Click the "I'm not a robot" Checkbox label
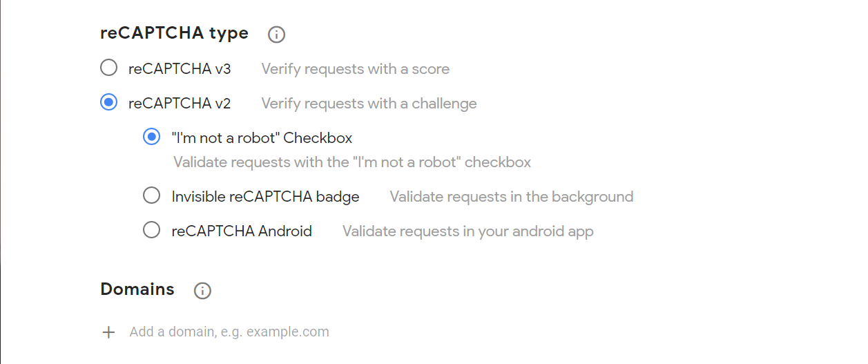The width and height of the screenshot is (868, 364). coord(262,138)
